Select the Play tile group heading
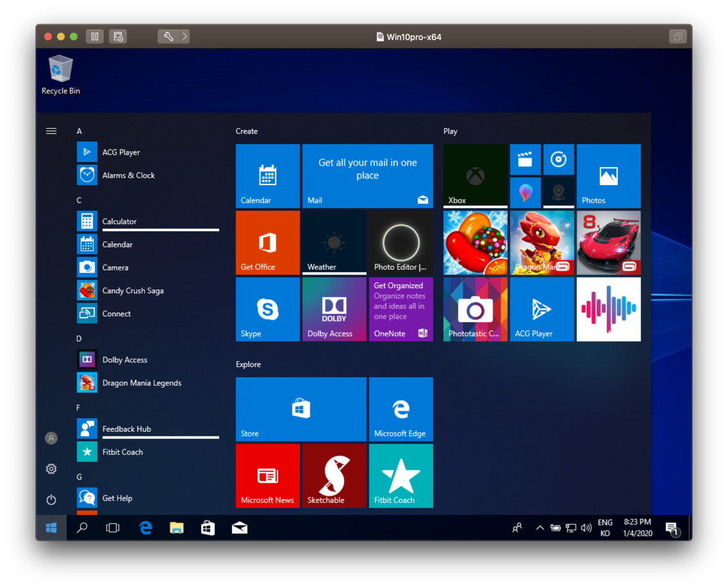Viewport: 728px width, 588px height. [x=451, y=131]
